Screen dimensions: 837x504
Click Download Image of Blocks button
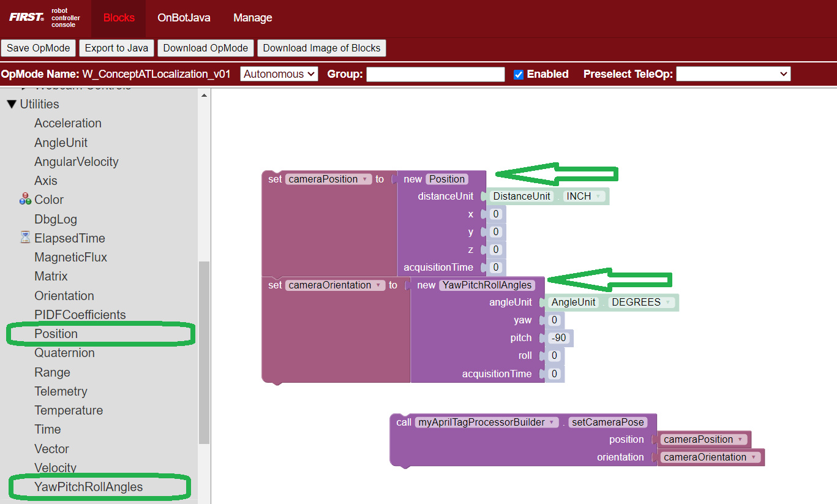point(321,48)
